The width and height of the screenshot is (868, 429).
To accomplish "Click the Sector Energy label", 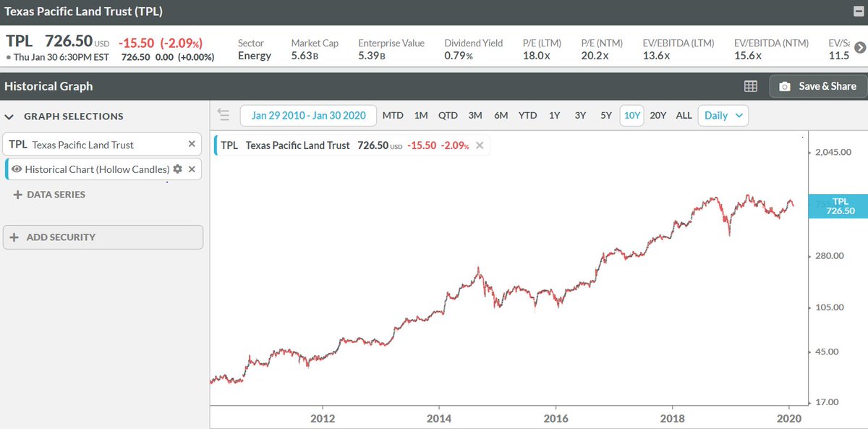I will point(254,49).
